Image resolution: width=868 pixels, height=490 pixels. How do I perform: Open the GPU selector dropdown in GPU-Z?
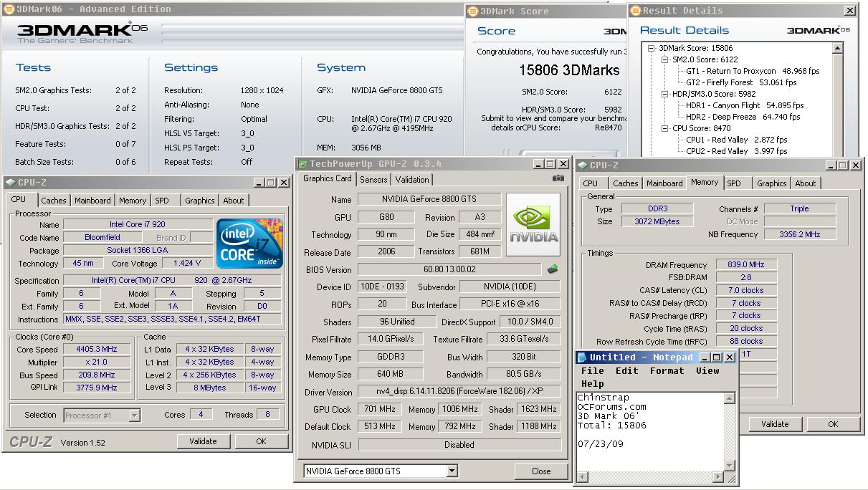pyautogui.click(x=452, y=471)
